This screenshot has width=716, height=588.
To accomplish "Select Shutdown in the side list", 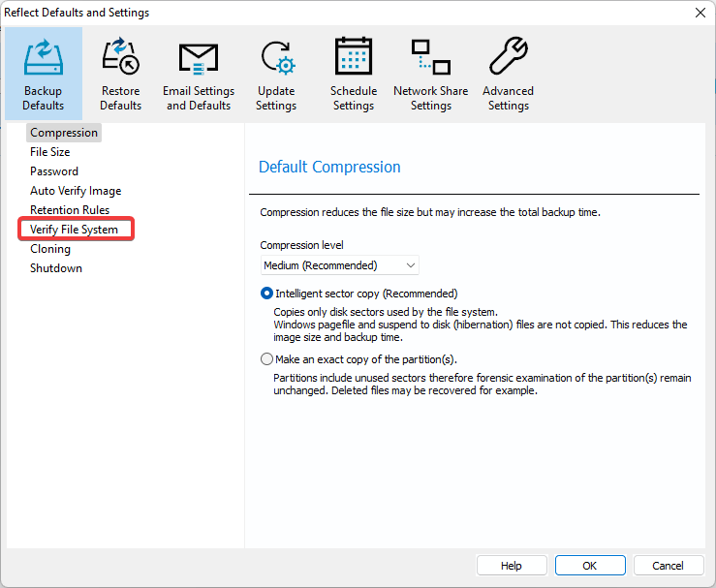I will click(55, 268).
